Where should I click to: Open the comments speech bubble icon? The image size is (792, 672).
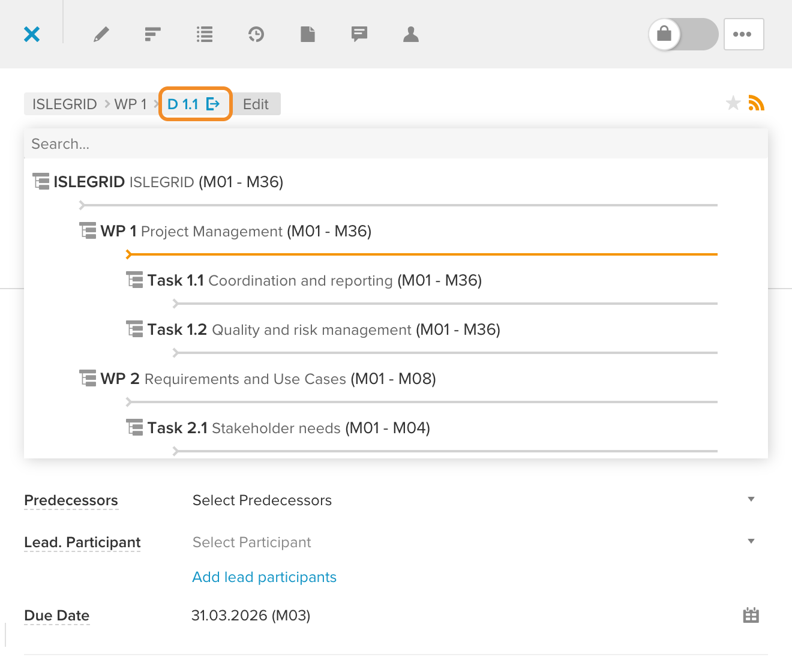[x=359, y=34]
